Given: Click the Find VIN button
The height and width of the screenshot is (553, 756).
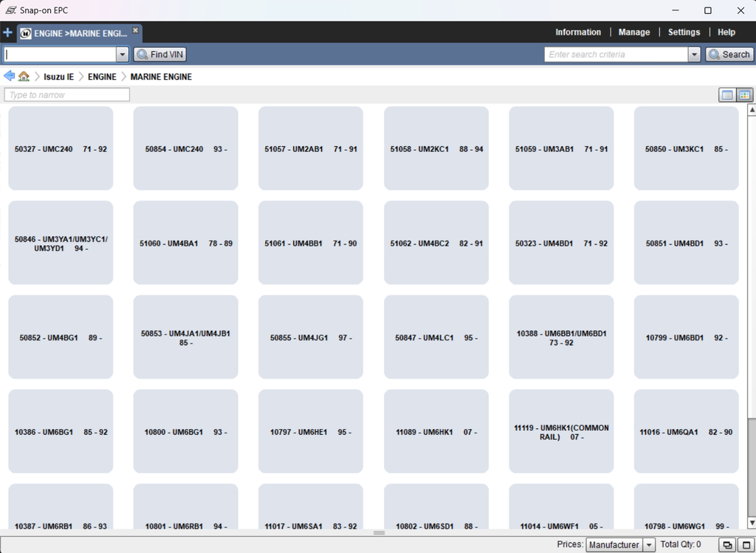Looking at the screenshot, I should click(160, 55).
